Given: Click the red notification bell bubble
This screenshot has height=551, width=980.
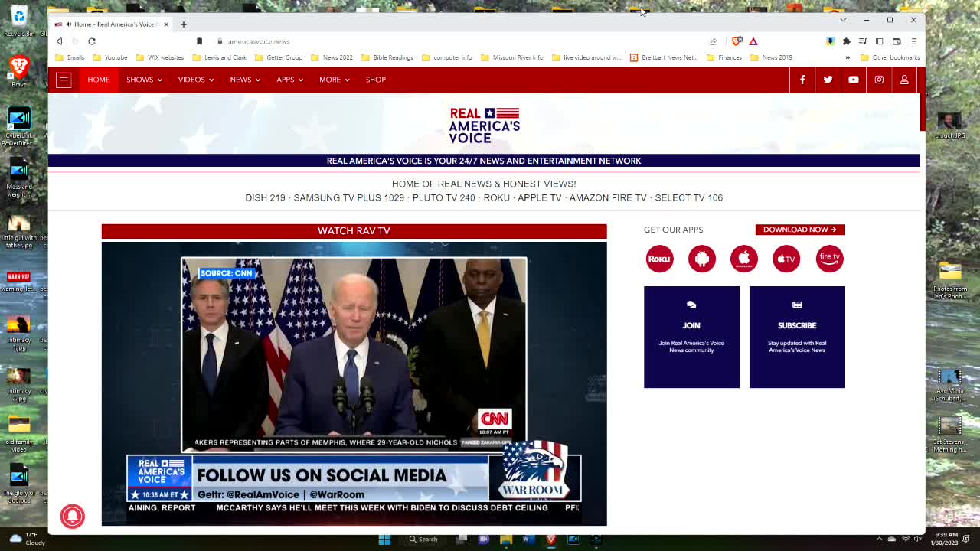Looking at the screenshot, I should tap(73, 516).
